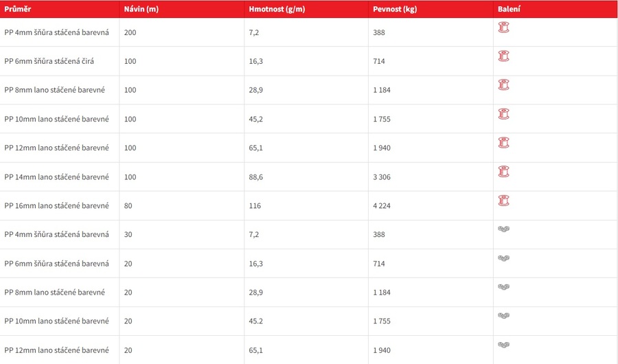This screenshot has width=618, height=364.
Task: Select coil icon for PP 8mm 20m row
Action: (504, 287)
